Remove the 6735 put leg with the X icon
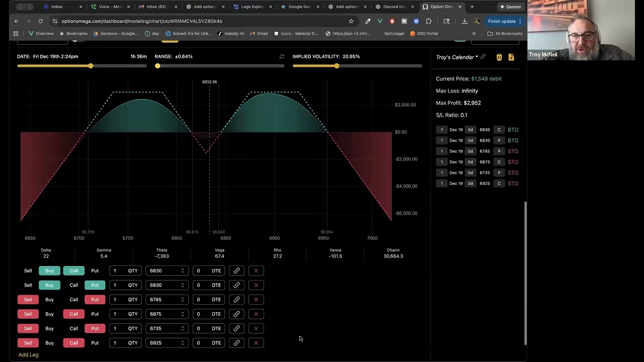 pos(256,328)
